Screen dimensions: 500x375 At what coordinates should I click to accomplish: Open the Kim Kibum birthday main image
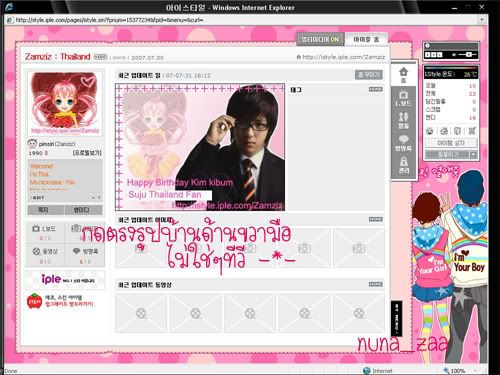coord(200,147)
